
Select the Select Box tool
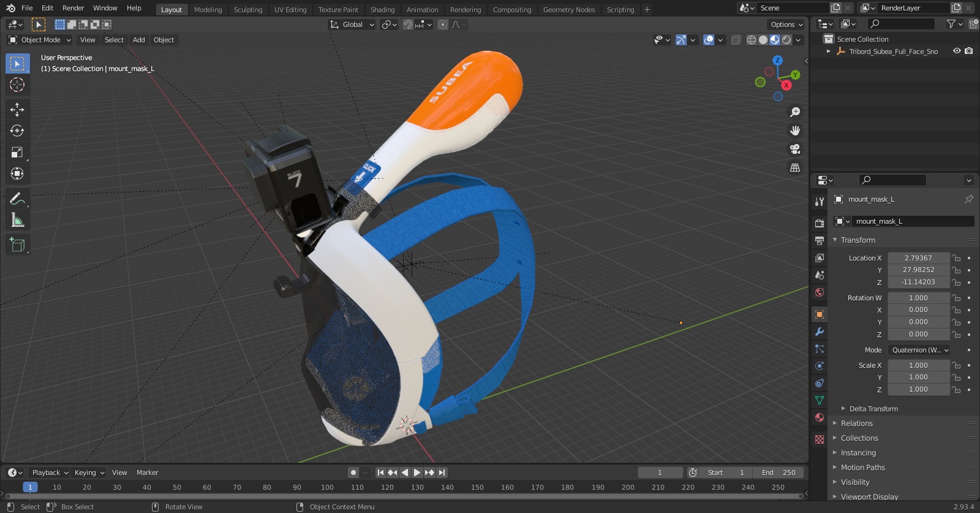17,63
